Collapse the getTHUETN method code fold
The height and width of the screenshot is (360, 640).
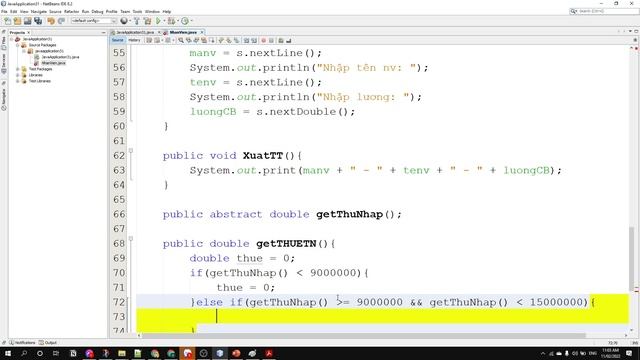[x=131, y=239]
